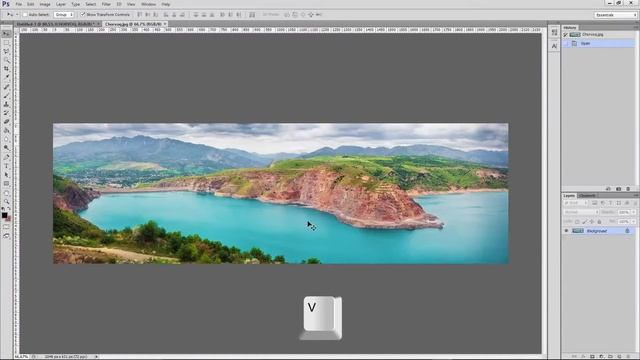Screen dimensions: 640x360
Task: Select the Blur tool
Action: pyautogui.click(x=6, y=139)
